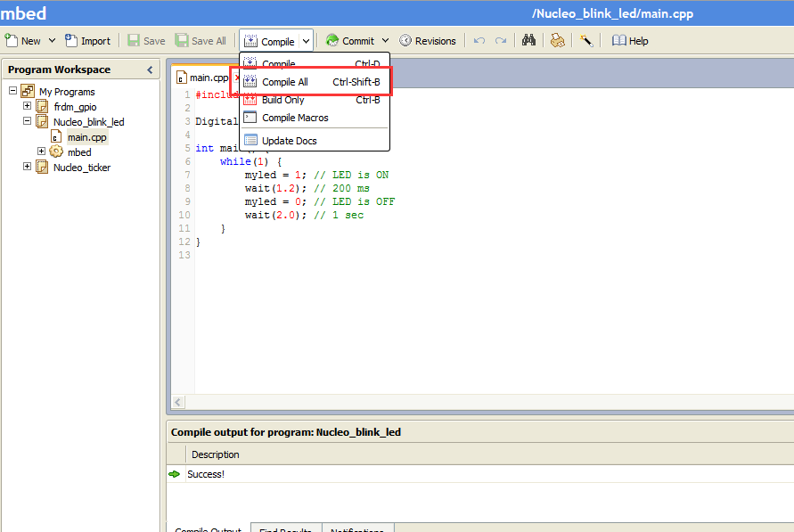Open main.cpp in the workspace tree
Screen dimensions: 794x532
(87, 137)
